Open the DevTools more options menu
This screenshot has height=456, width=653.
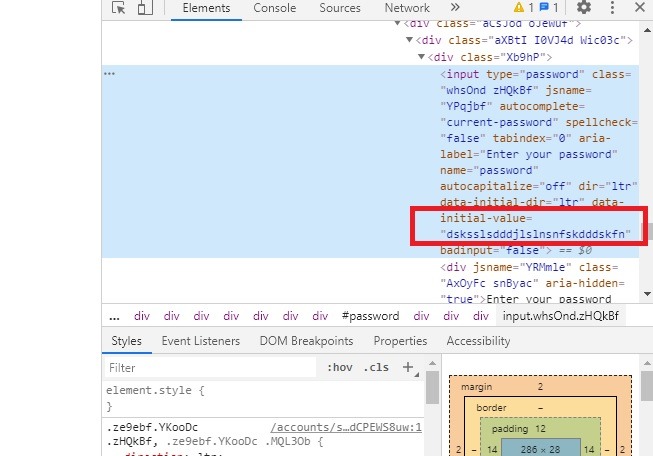[612, 8]
